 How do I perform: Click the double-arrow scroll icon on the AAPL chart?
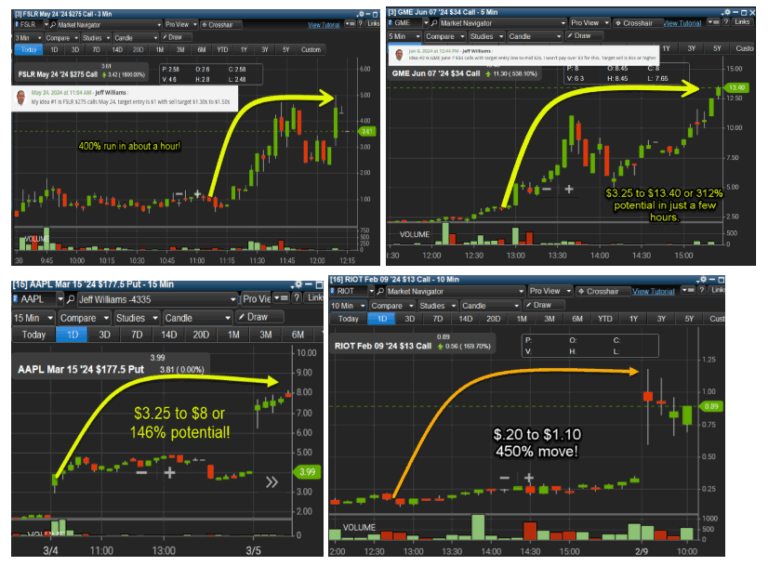[x=272, y=482]
